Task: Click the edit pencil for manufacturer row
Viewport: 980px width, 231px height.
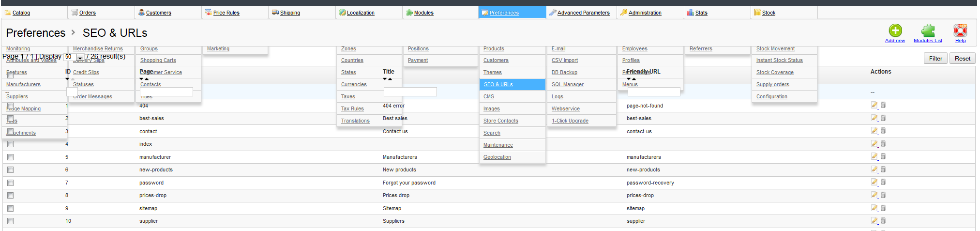Action: [874, 156]
